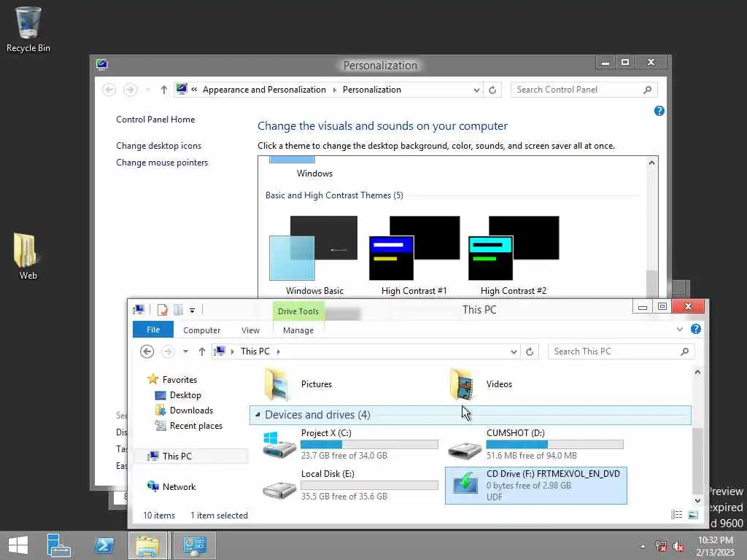Open recent locations dropdown in This PC

coord(186,351)
